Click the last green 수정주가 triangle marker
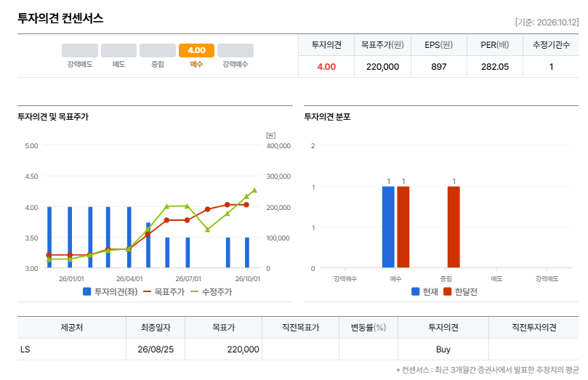The height and width of the screenshot is (380, 588). tap(254, 190)
